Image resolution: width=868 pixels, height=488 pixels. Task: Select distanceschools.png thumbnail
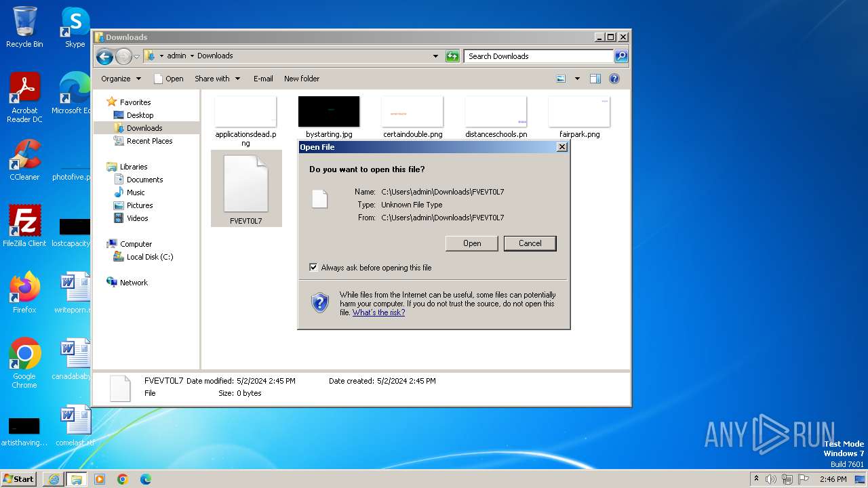pyautogui.click(x=496, y=112)
